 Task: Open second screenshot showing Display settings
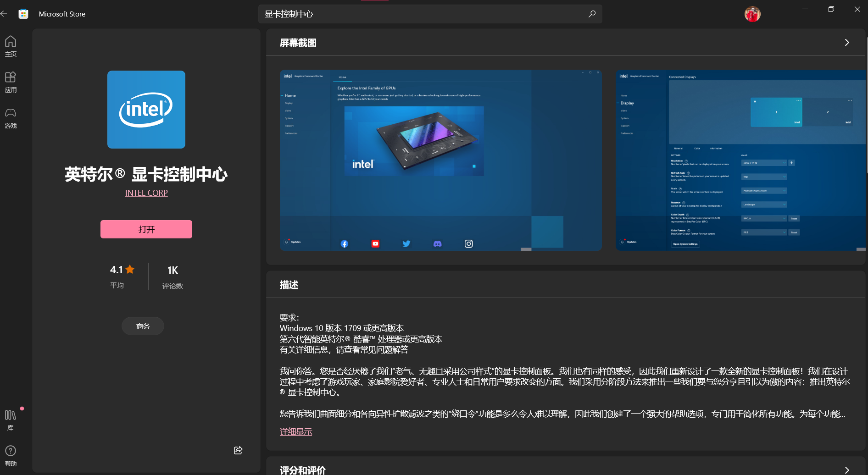coord(740,160)
